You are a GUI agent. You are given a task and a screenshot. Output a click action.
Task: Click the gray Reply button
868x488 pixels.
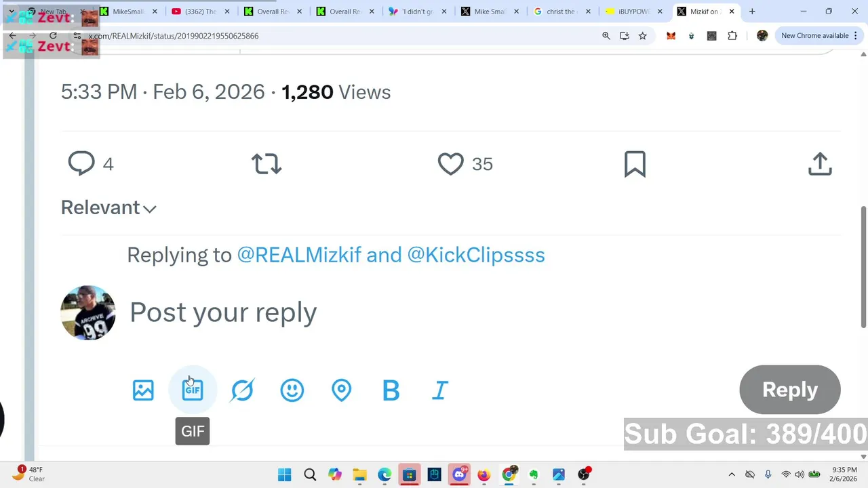point(789,390)
